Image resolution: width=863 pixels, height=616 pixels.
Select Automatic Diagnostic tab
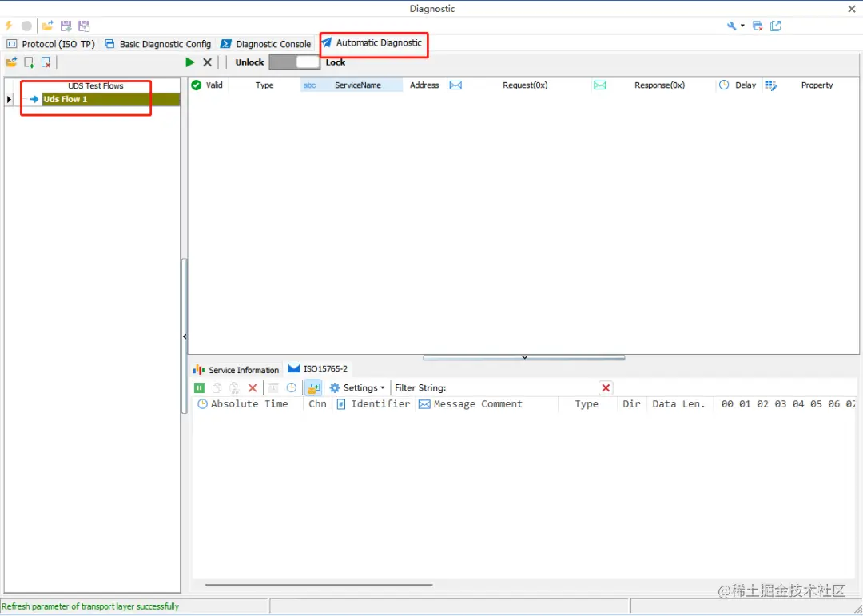(x=372, y=43)
